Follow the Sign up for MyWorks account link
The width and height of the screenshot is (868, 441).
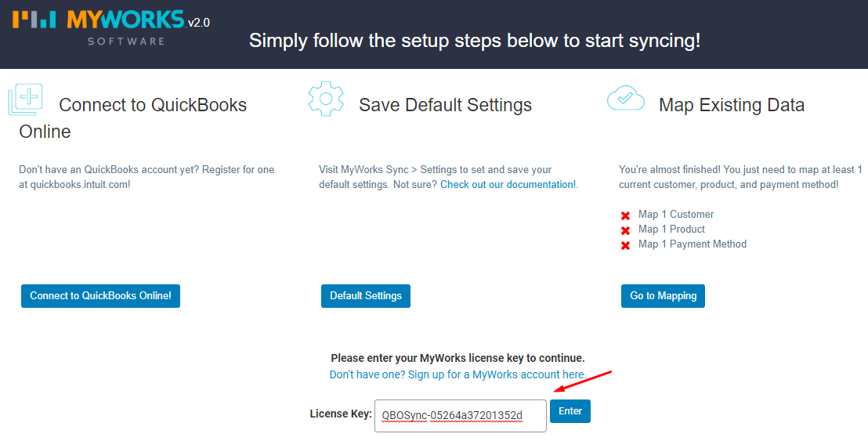click(458, 374)
